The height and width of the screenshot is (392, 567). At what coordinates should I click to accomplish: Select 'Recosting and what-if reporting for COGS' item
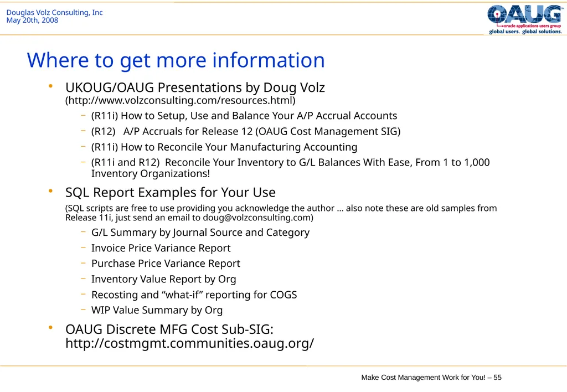(x=194, y=295)
